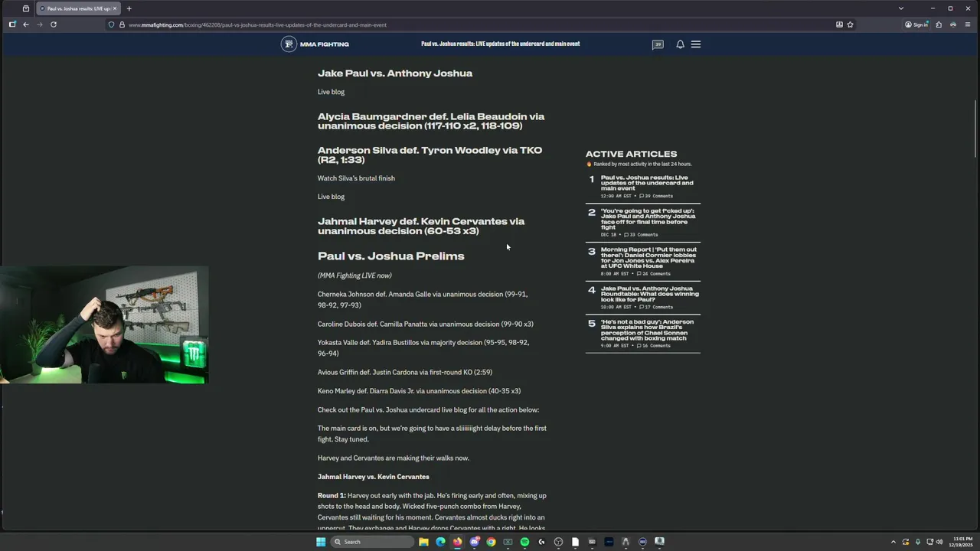
Task: Open the volume control in system tray
Action: click(x=939, y=542)
